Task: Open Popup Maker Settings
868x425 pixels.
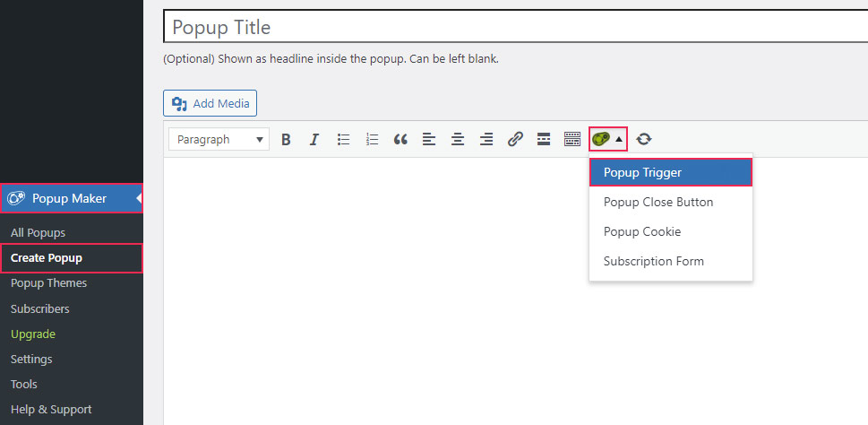Action: coord(31,359)
